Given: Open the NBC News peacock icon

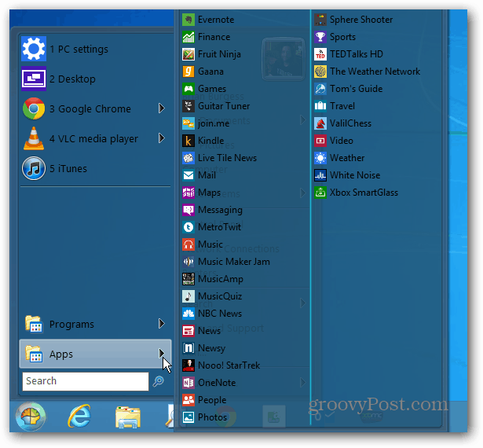Looking at the screenshot, I should tap(188, 314).
